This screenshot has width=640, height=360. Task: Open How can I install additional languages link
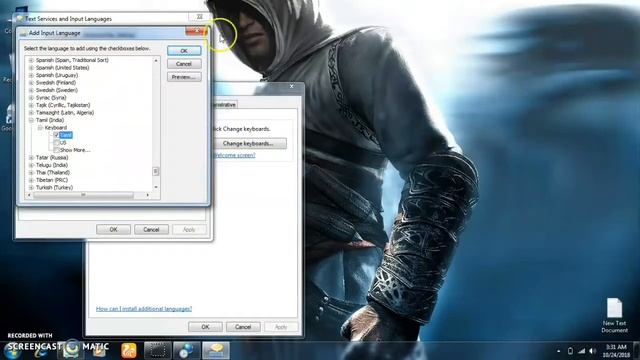point(144,309)
